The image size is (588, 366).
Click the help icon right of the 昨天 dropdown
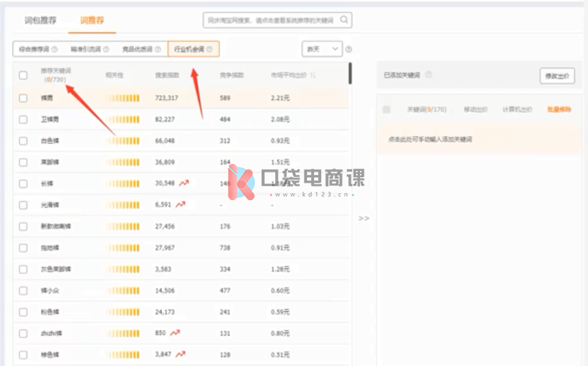349,49
